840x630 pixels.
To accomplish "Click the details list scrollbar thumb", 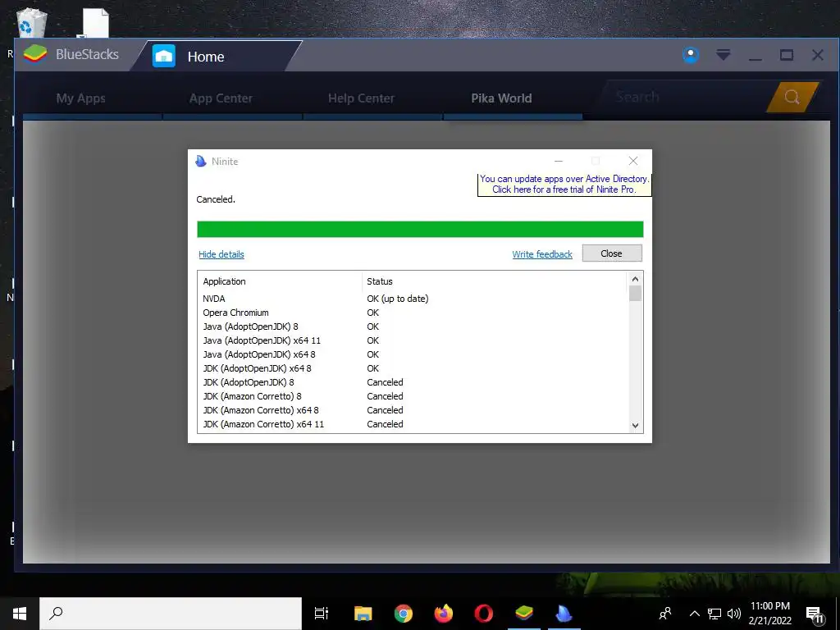I will point(635,294).
